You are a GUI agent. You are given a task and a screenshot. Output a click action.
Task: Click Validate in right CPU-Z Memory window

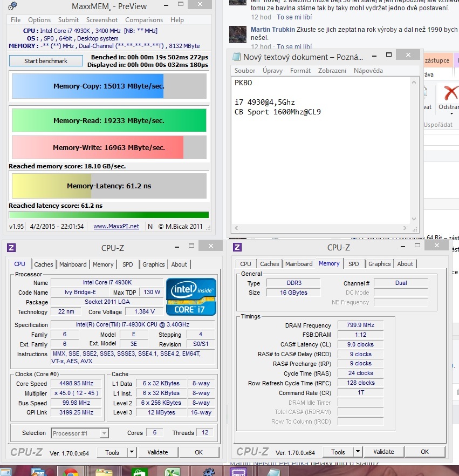[383, 451]
